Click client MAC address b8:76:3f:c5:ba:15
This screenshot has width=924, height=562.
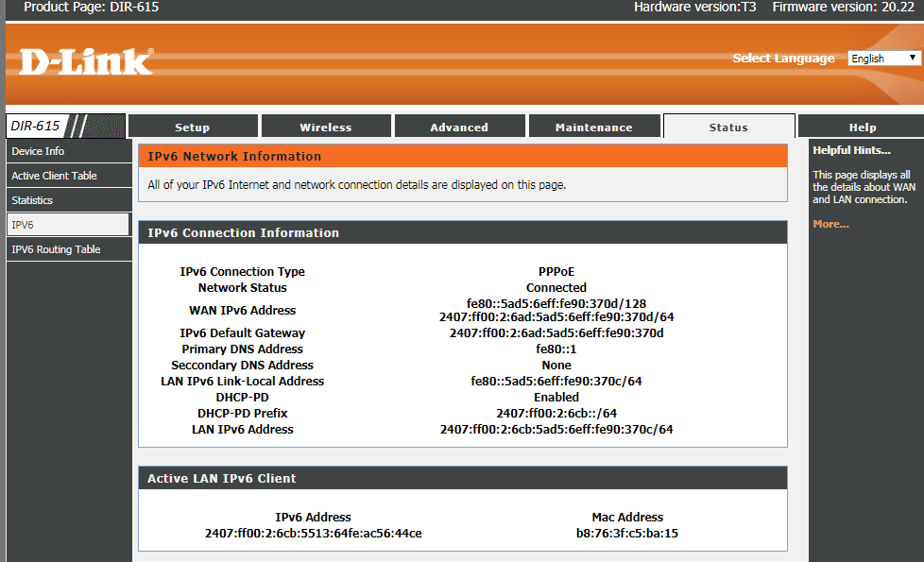[x=627, y=533]
